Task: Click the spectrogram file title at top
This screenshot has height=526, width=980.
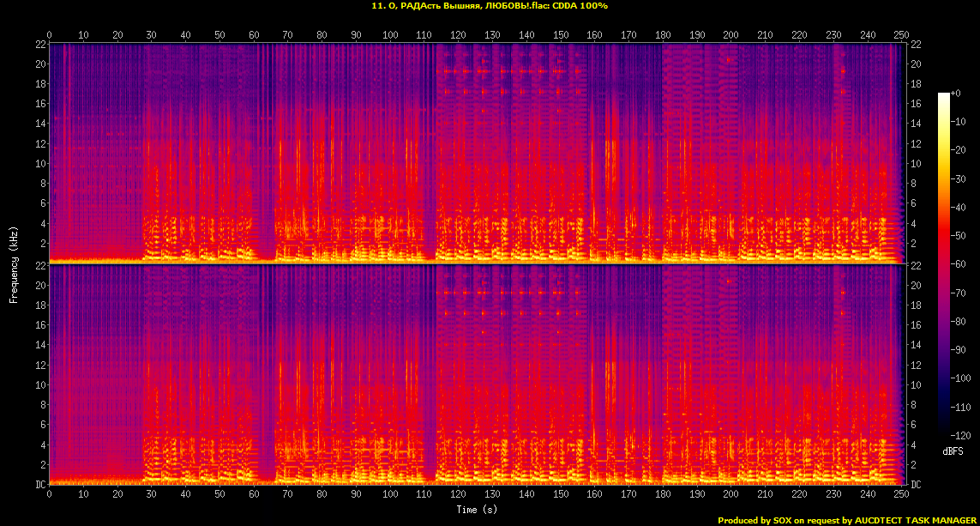Action: pyautogui.click(x=490, y=6)
